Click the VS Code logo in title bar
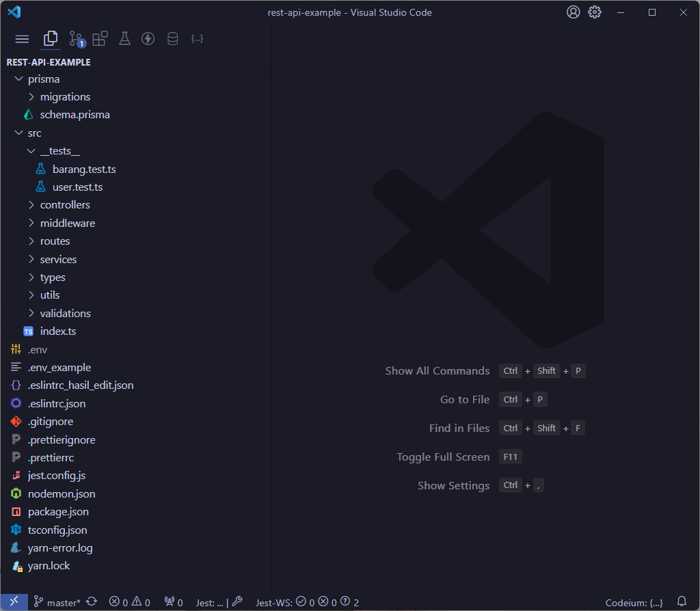Viewport: 700px width, 611px height. click(14, 12)
